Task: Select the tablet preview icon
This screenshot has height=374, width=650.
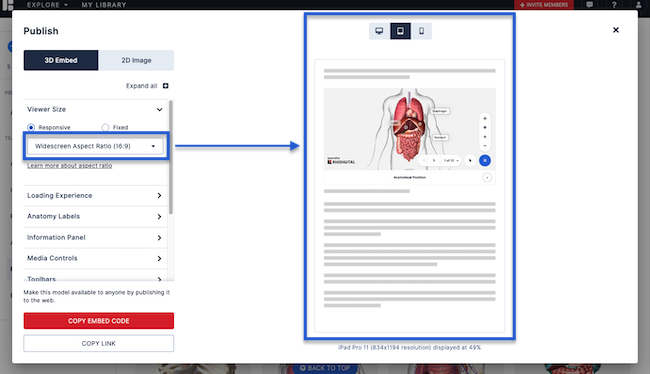Action: 400,31
